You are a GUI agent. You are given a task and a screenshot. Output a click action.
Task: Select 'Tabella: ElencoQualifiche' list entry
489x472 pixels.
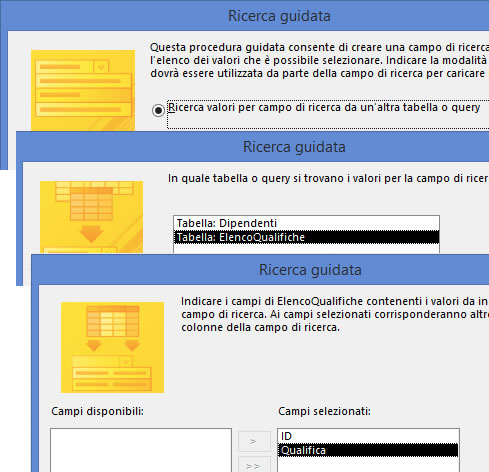click(x=306, y=237)
